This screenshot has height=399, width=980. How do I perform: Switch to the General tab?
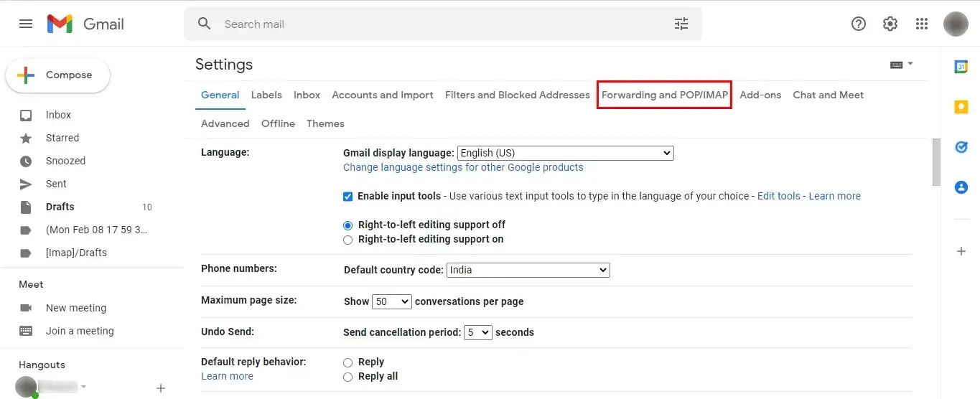click(x=220, y=95)
